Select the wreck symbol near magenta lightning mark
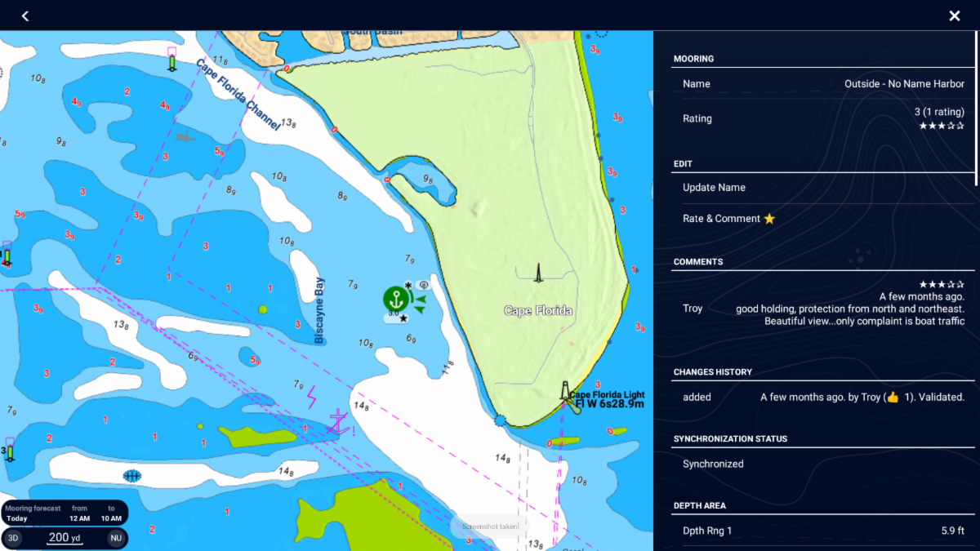This screenshot has width=980, height=551. 338,422
